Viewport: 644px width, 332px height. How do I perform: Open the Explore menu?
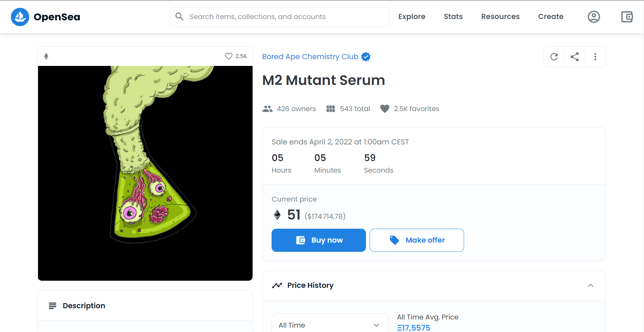coord(411,17)
